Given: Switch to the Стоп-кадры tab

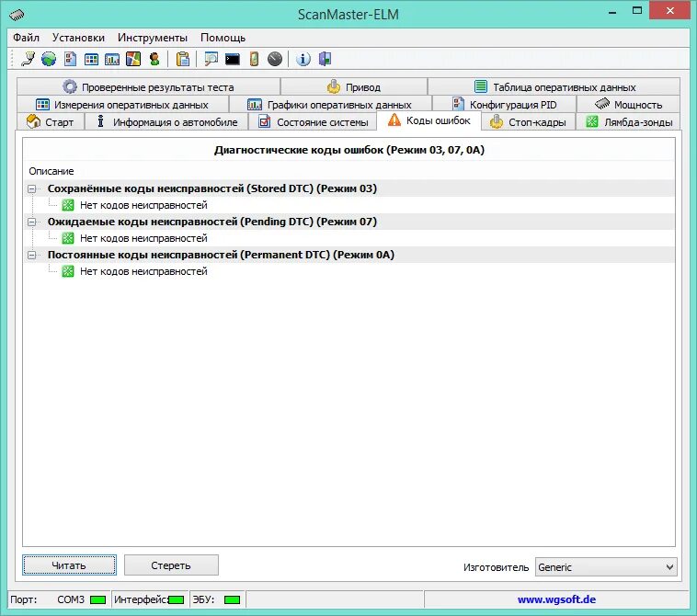Looking at the screenshot, I should pyautogui.click(x=528, y=121).
